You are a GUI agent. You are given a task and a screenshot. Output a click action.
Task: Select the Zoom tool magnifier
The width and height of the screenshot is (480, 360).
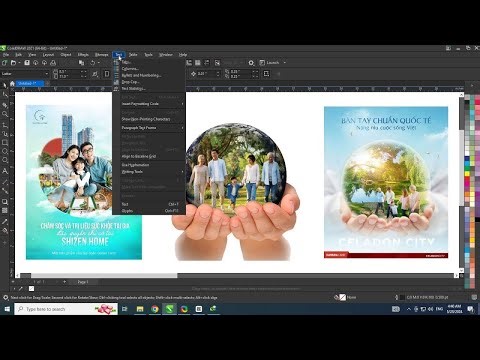(5, 114)
